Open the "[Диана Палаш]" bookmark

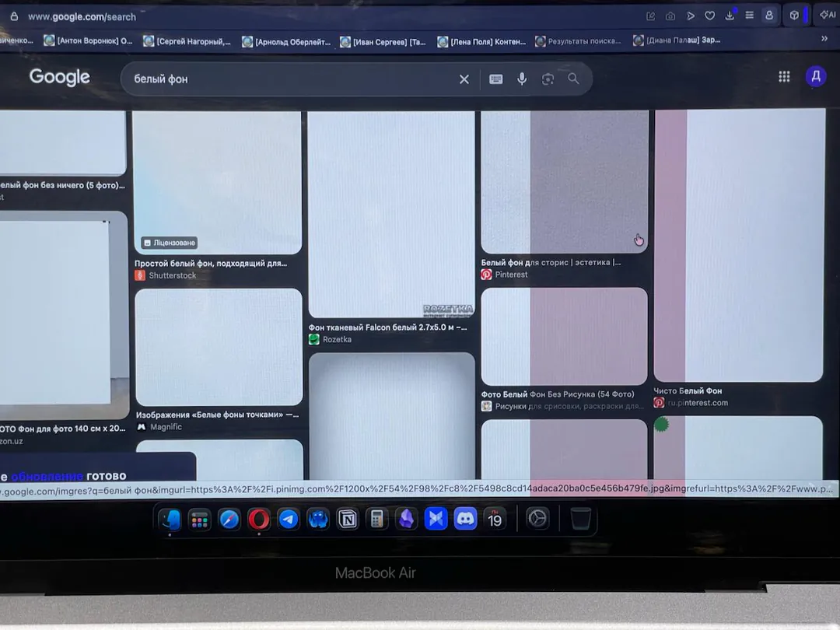(677, 40)
